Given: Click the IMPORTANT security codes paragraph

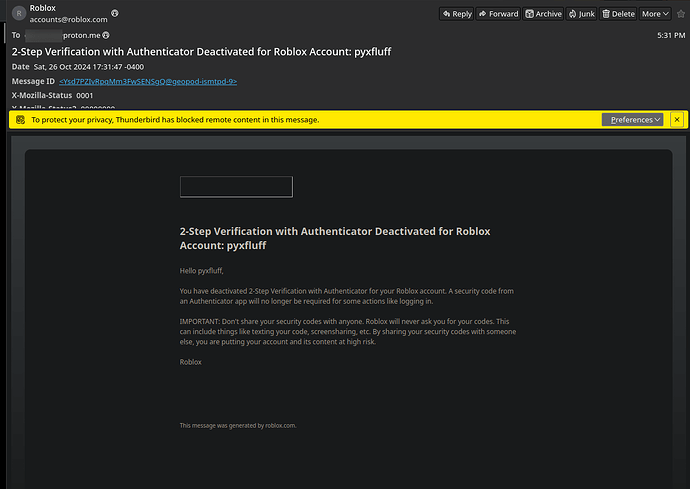Looking at the screenshot, I should point(348,331).
